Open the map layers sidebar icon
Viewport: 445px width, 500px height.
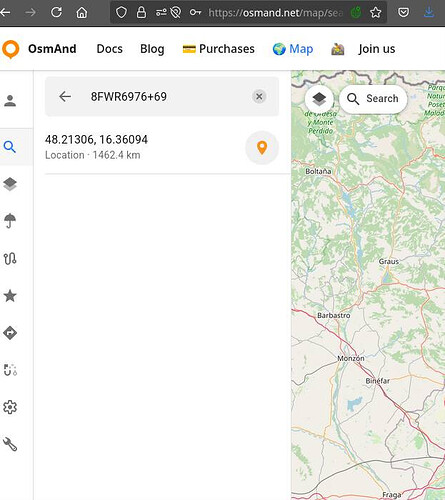[10, 184]
